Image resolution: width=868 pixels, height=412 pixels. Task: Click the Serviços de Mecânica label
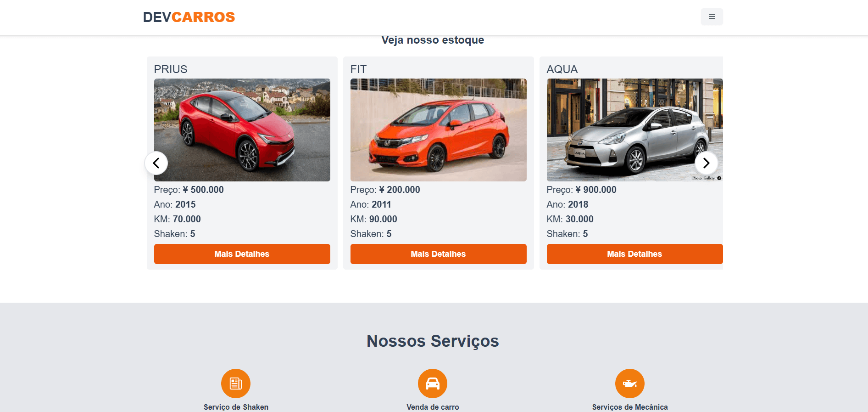tap(629, 406)
